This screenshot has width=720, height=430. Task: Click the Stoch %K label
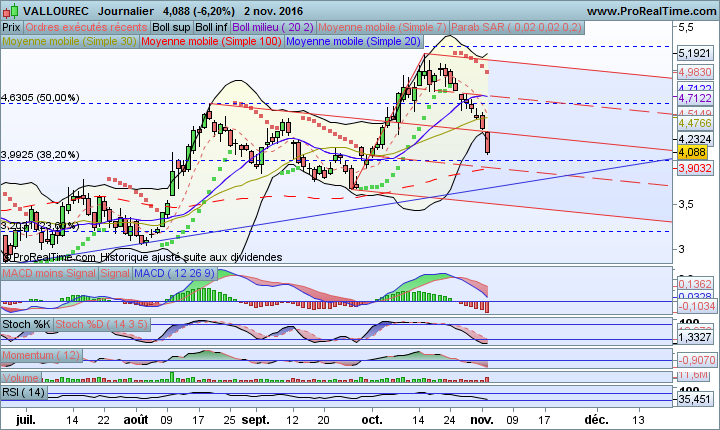click(x=27, y=324)
